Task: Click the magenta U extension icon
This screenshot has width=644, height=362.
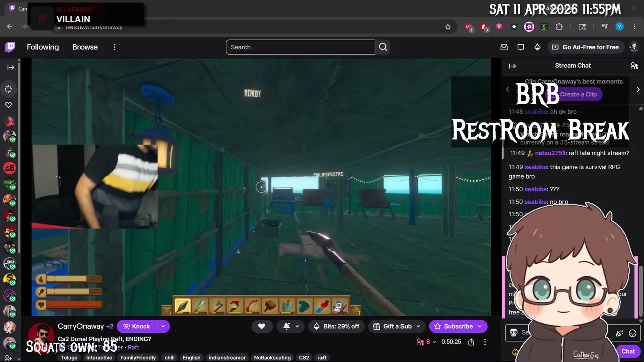Action: [499, 27]
